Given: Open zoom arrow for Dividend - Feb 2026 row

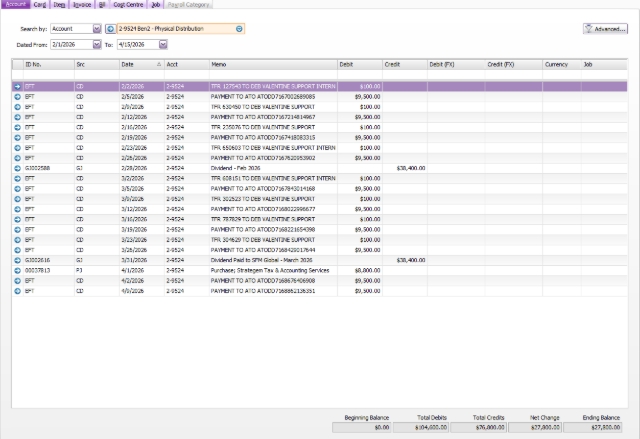Looking at the screenshot, I should pyautogui.click(x=17, y=168).
